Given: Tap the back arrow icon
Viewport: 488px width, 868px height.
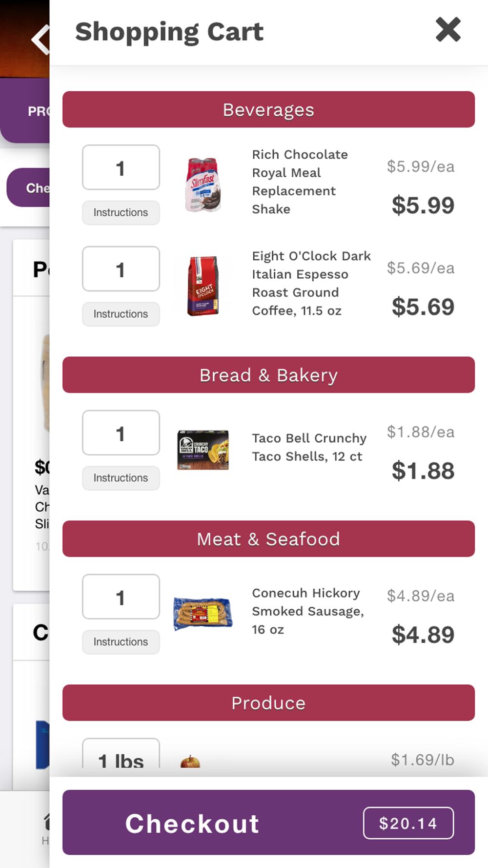Looking at the screenshot, I should pyautogui.click(x=41, y=39).
